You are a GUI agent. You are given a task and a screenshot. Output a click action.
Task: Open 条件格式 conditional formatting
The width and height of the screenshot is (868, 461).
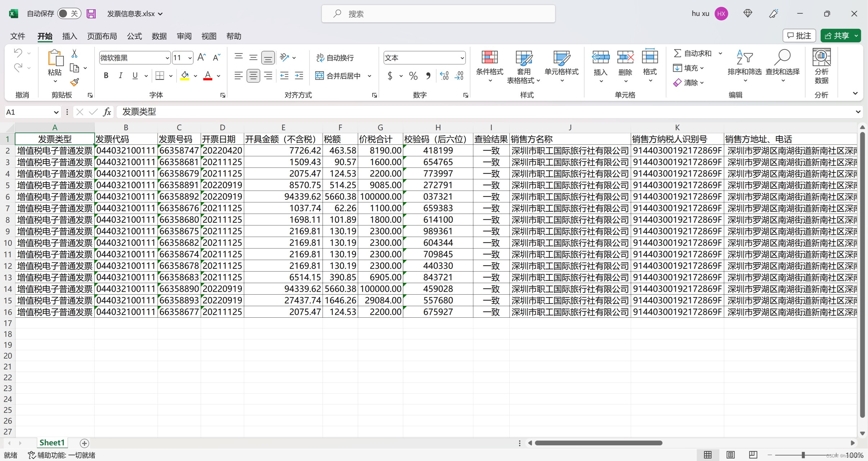point(490,67)
